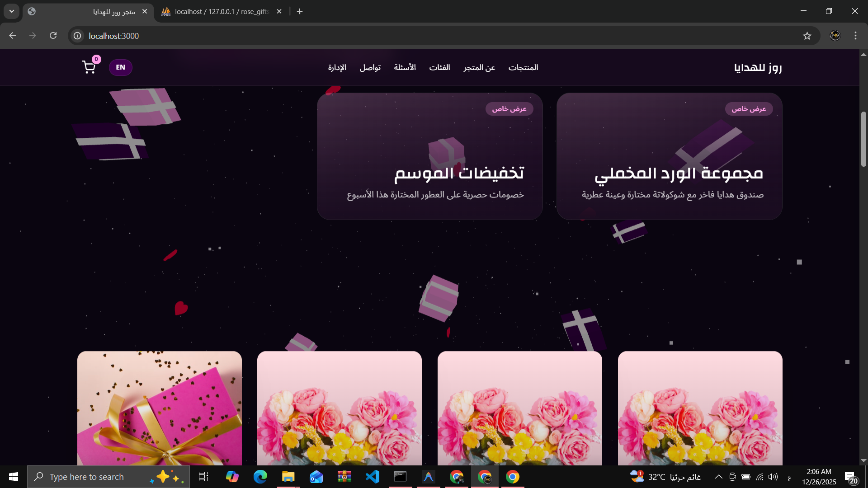Open the مجموعة الورد المخملي offer card

669,156
